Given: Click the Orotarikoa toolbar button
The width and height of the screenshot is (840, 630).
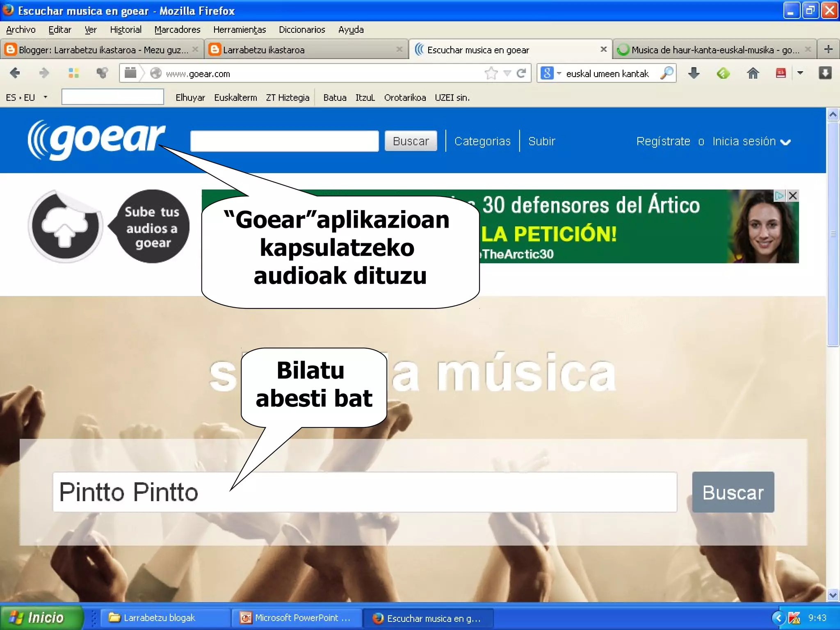Looking at the screenshot, I should (405, 98).
